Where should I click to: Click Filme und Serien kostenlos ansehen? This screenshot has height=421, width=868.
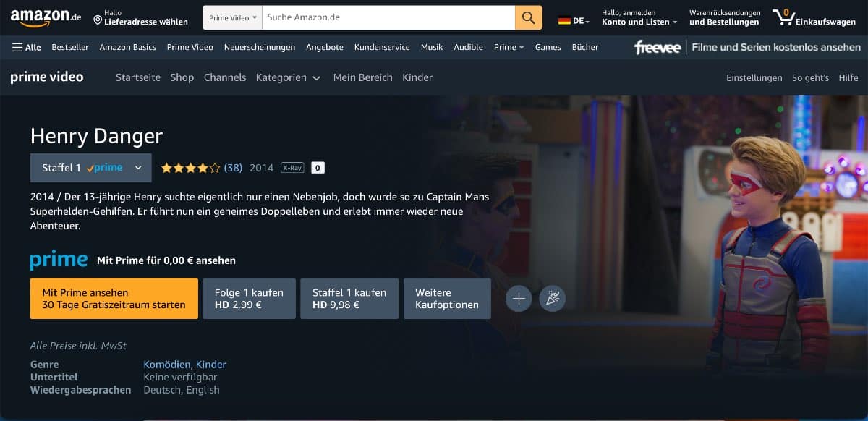776,47
